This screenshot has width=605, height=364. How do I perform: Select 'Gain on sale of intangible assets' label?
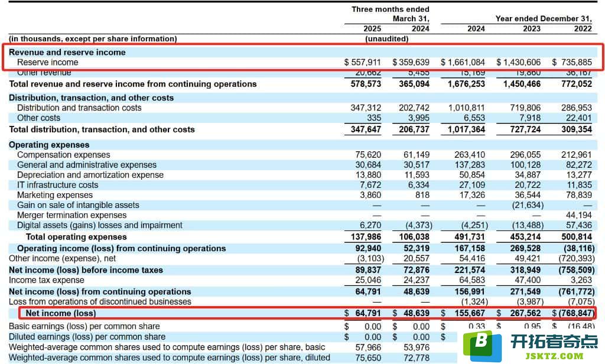[78, 205]
